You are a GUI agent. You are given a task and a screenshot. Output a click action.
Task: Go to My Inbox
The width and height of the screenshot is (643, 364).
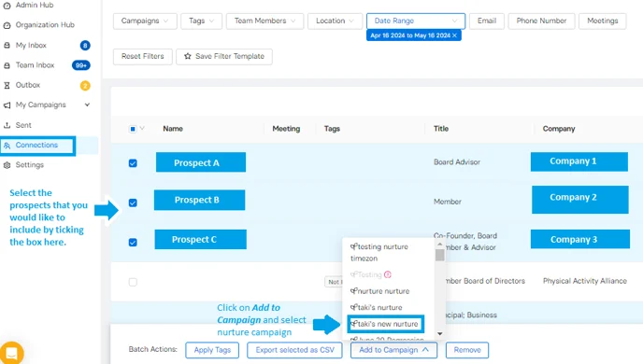point(31,45)
